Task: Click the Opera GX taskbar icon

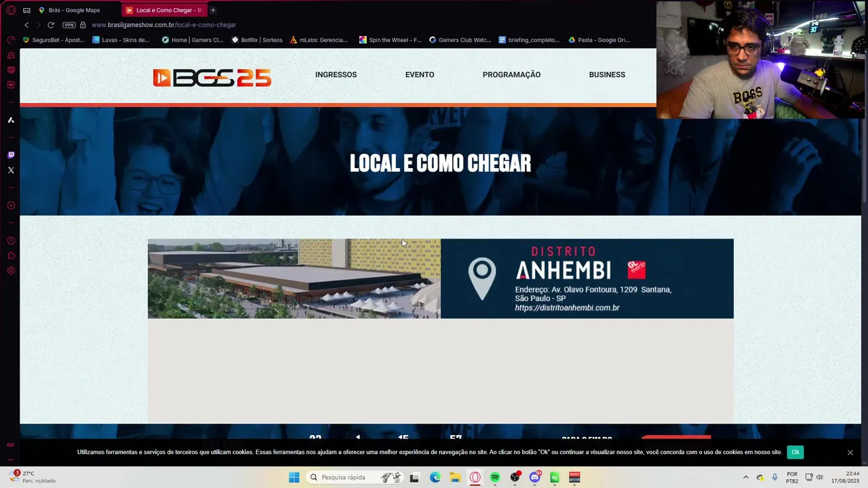Action: [475, 477]
